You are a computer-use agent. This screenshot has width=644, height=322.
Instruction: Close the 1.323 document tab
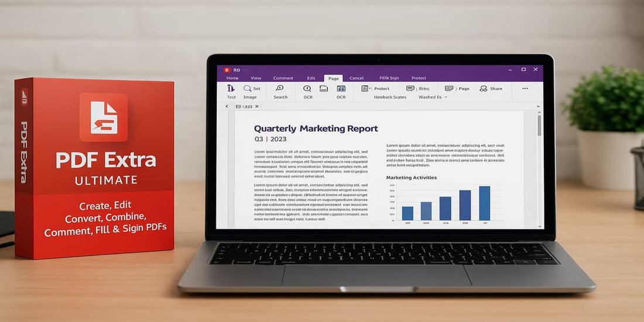257,107
